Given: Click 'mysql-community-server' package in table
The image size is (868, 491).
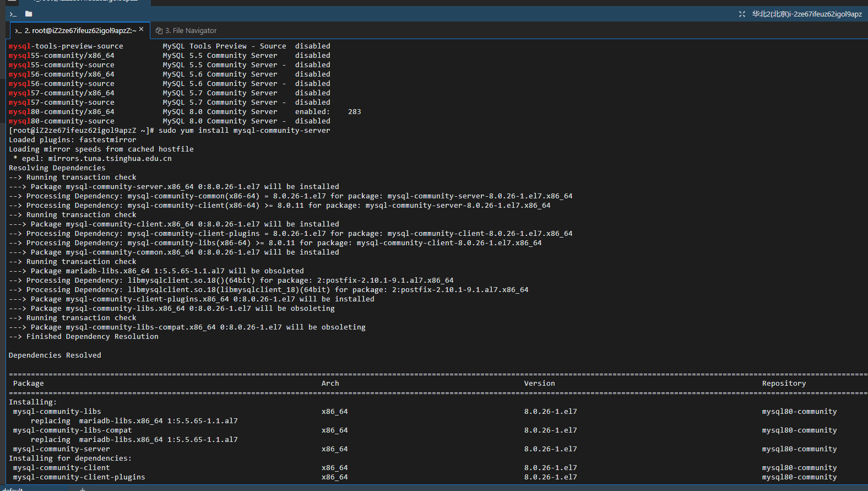Looking at the screenshot, I should coord(62,449).
